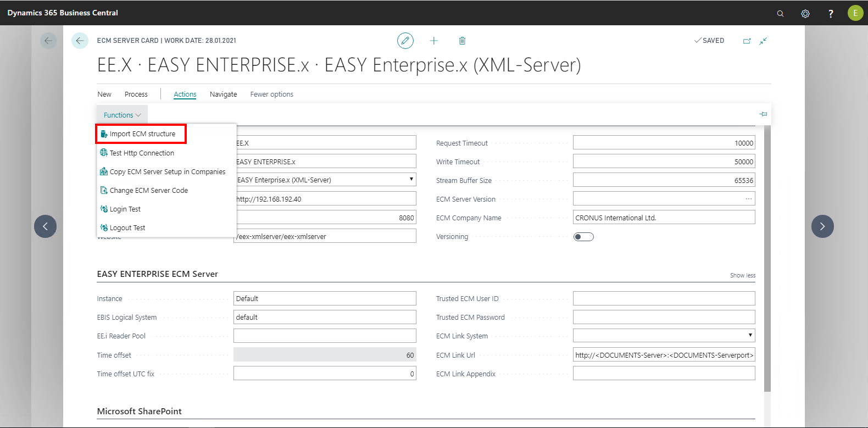Select Import ECM structure menu item
This screenshot has width=868, height=428.
(142, 134)
